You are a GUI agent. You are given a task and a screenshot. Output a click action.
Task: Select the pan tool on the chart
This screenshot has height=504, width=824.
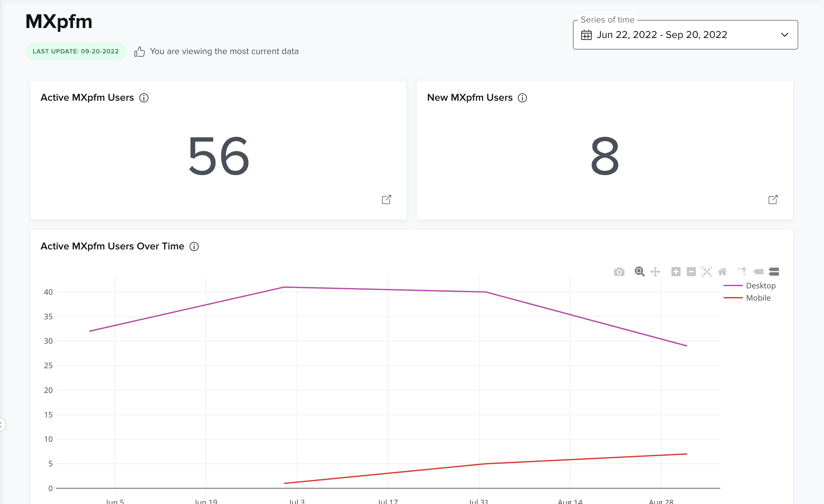(655, 272)
